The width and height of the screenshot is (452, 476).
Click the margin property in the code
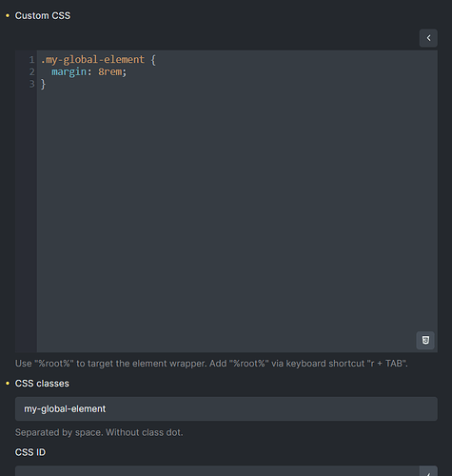pyautogui.click(x=69, y=72)
